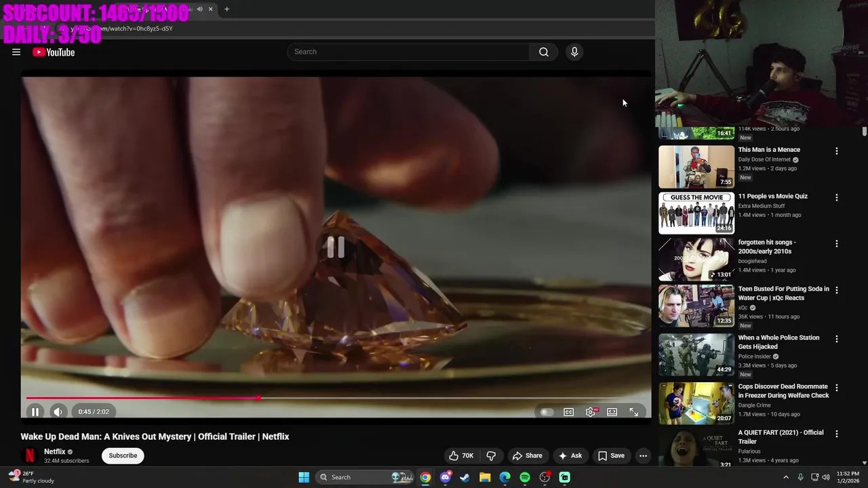Open more actions below the video

[x=643, y=455]
